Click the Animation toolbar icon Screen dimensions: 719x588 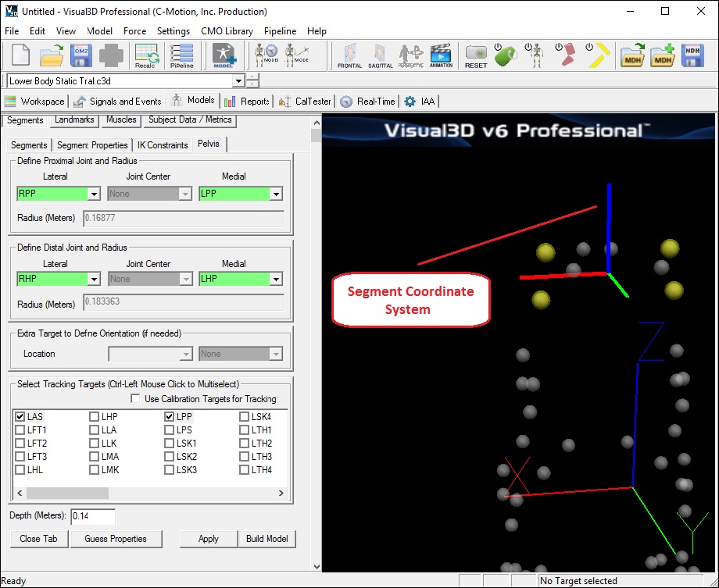click(441, 55)
